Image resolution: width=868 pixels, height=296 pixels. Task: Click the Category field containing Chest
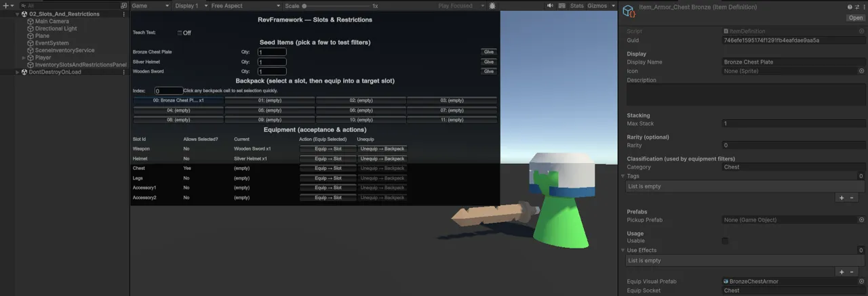point(793,167)
